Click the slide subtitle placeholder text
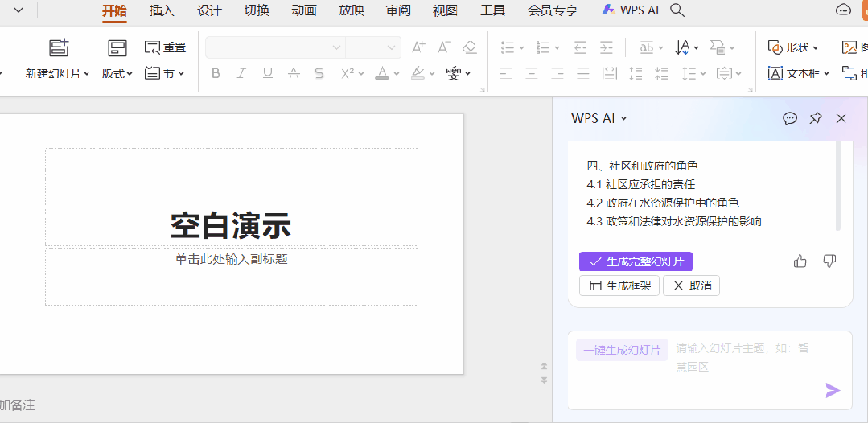 (x=232, y=259)
